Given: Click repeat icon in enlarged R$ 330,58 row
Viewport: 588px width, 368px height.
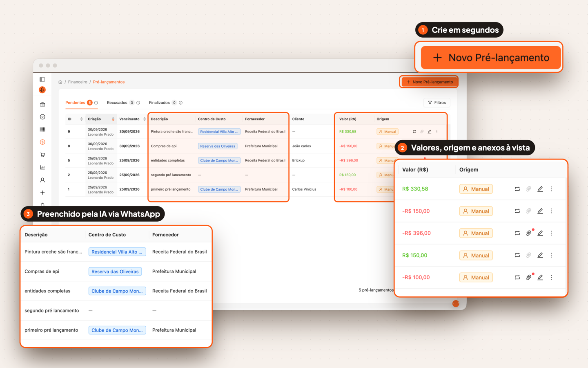Looking at the screenshot, I should coord(517,189).
